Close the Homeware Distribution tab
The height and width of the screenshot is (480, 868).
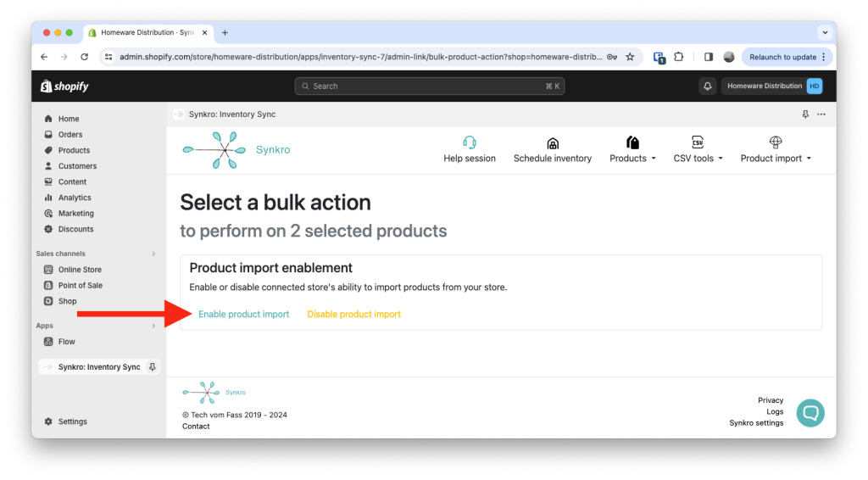click(x=205, y=33)
